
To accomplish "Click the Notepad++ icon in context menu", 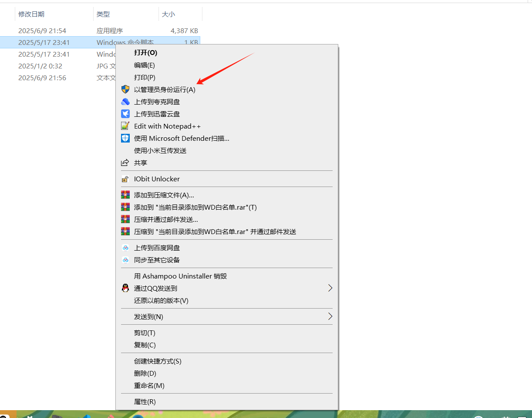I will tap(125, 126).
